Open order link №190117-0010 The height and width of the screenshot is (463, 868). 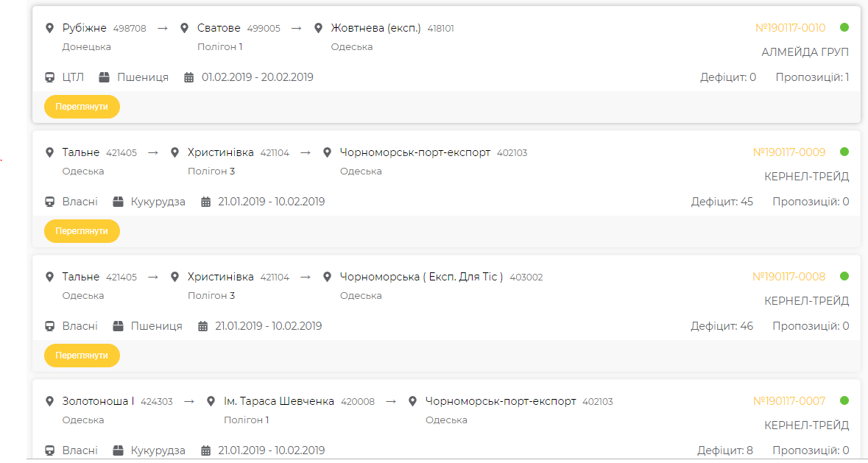790,28
